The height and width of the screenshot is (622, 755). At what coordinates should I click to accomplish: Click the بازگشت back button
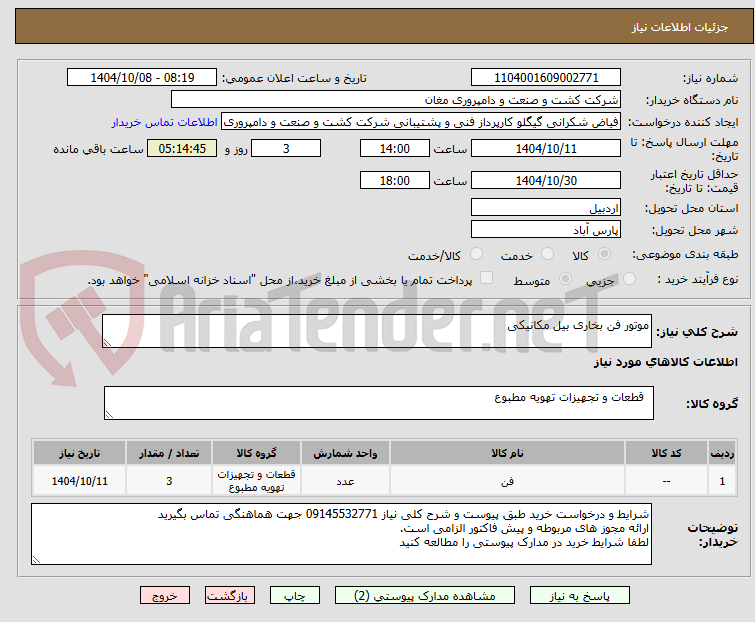[230, 596]
